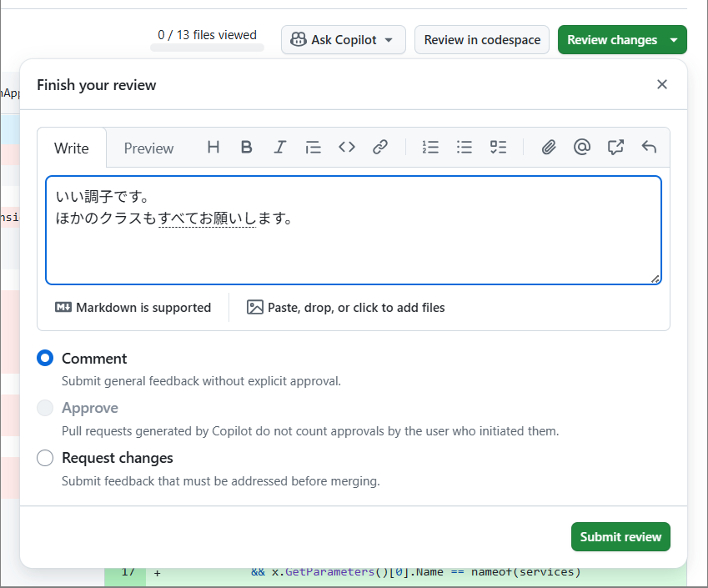Apply italic formatting to text
This screenshot has height=588, width=708.
click(x=280, y=148)
